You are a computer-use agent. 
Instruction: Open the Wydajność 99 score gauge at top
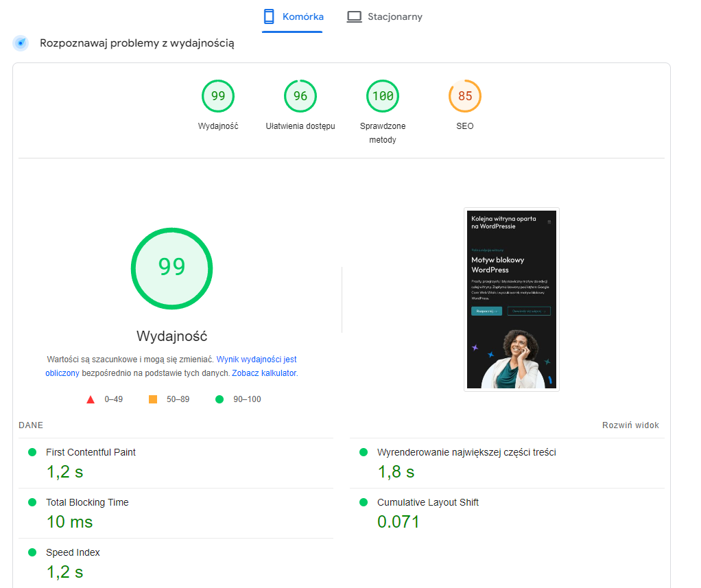click(x=218, y=96)
